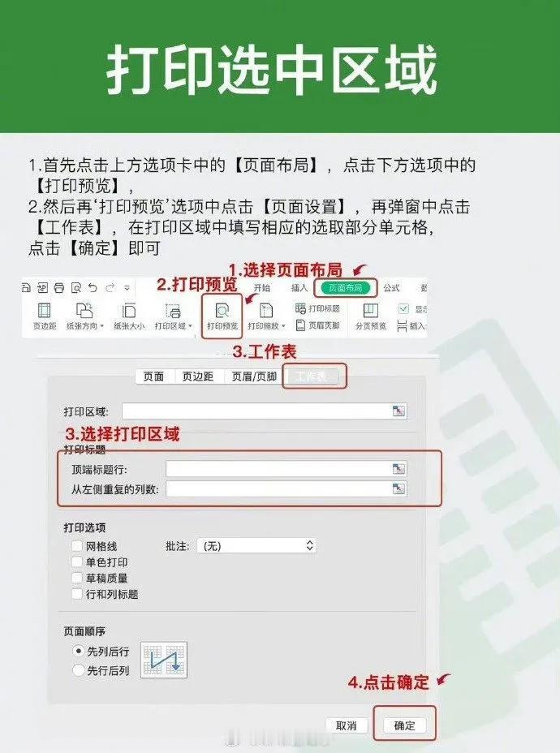Click the print icon in quick toolbar

point(59,288)
